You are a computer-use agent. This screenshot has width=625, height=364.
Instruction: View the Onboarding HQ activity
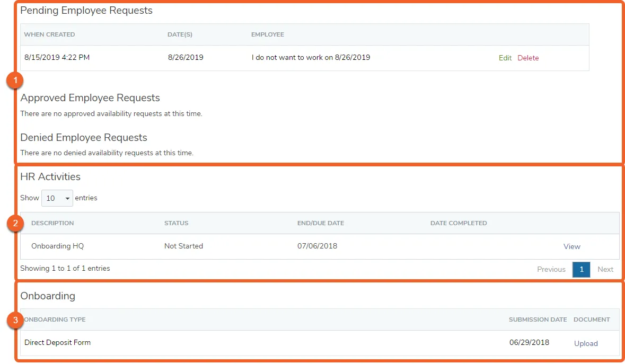[571, 246]
